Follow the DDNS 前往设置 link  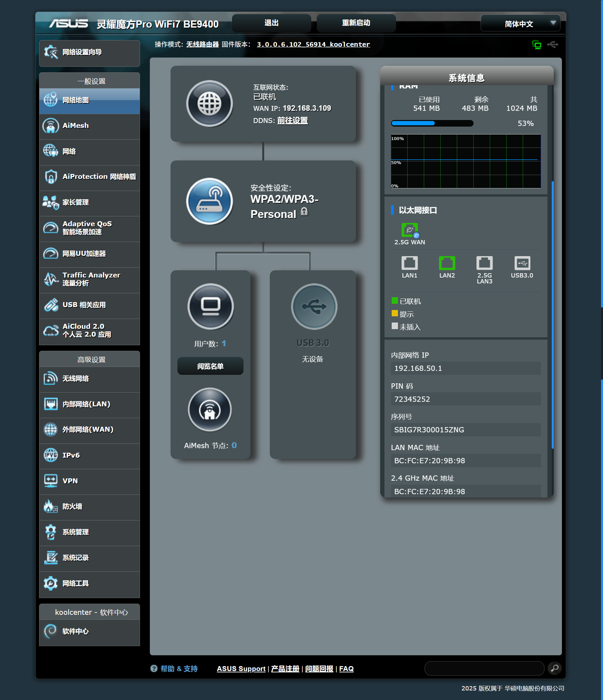click(x=292, y=121)
